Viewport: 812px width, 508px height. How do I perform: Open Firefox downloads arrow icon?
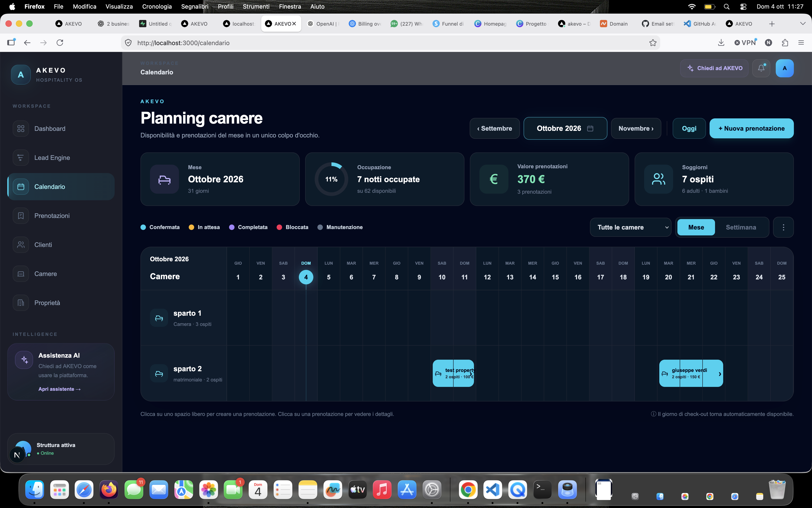pos(721,43)
